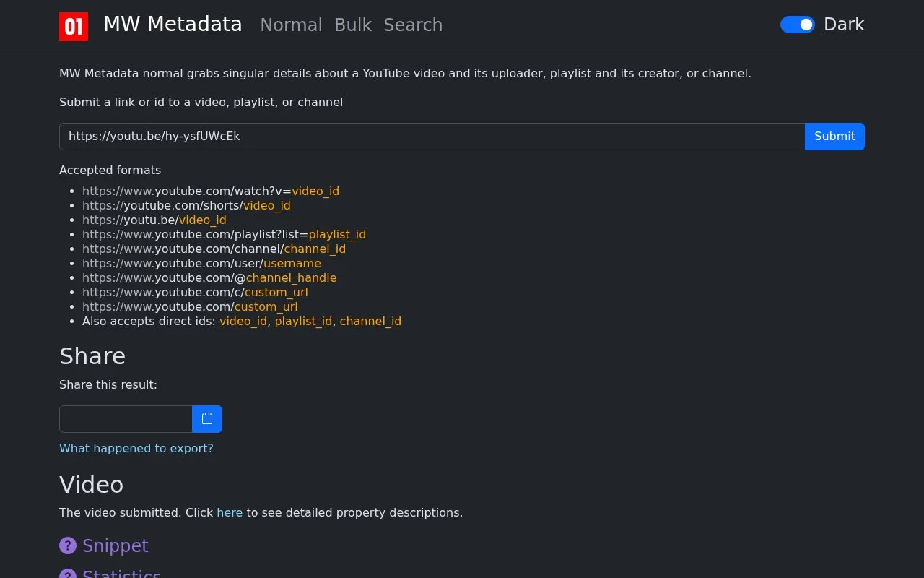Focus the YouTube link input field

[x=432, y=137]
